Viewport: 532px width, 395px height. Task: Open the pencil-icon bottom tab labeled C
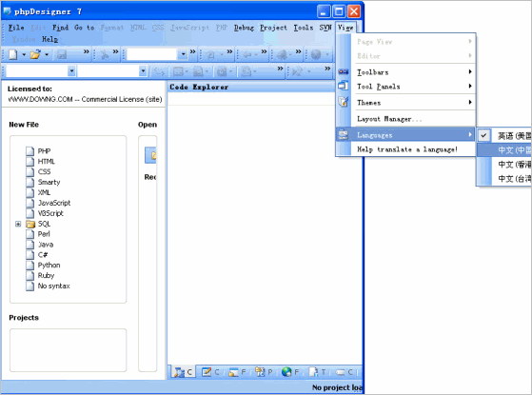(x=210, y=372)
